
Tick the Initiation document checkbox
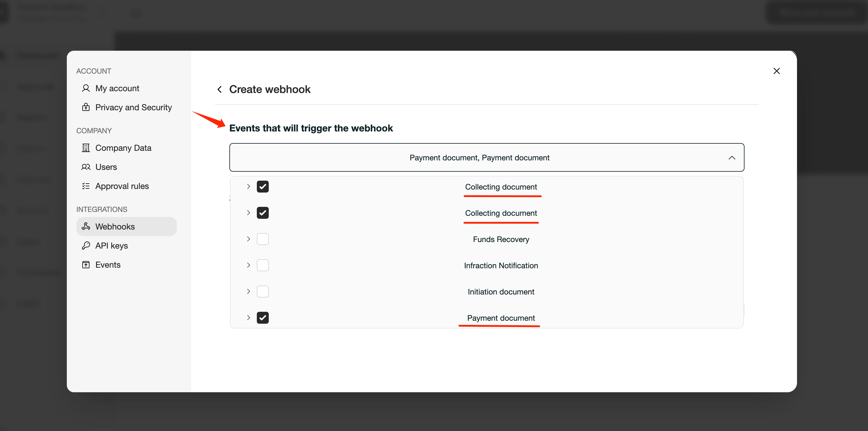coord(262,292)
